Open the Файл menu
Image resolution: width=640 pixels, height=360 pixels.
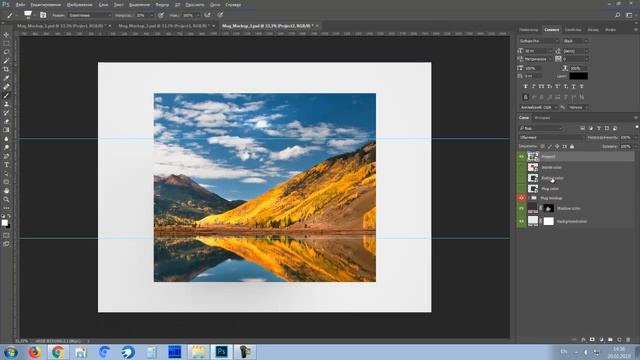[20, 5]
